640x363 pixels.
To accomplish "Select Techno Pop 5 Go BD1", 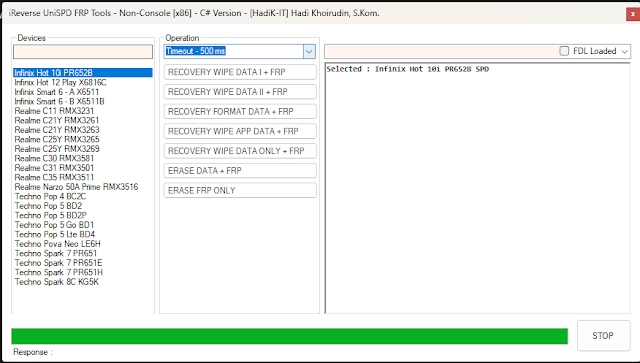I will coord(54,225).
